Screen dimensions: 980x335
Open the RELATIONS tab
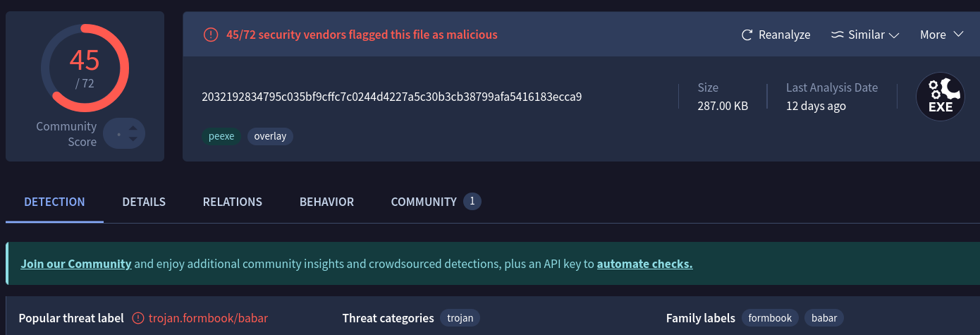coord(233,202)
